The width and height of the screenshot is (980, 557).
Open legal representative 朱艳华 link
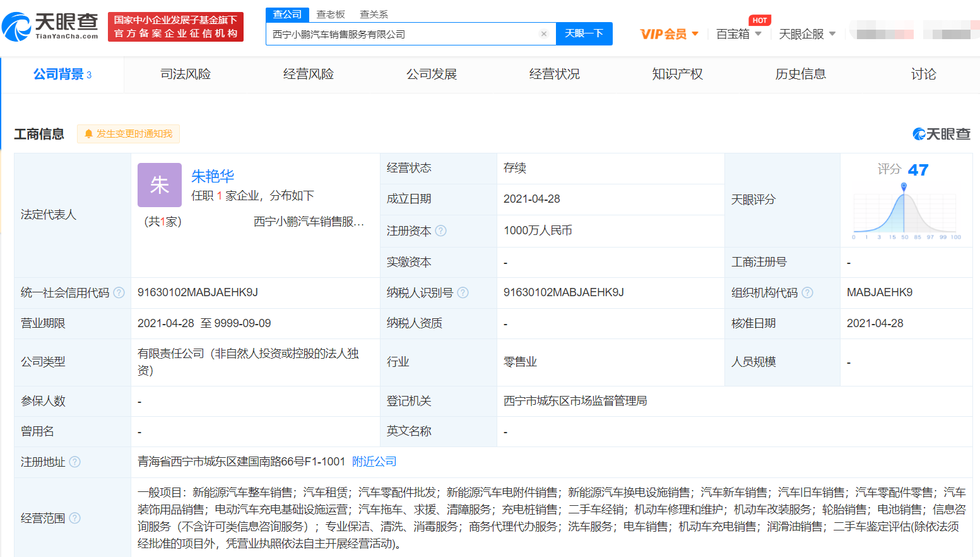pos(213,176)
